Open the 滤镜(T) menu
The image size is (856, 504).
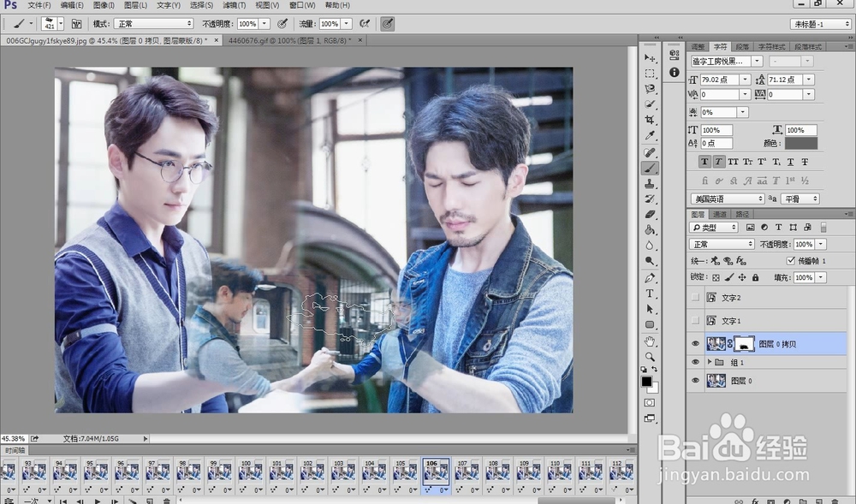(235, 5)
